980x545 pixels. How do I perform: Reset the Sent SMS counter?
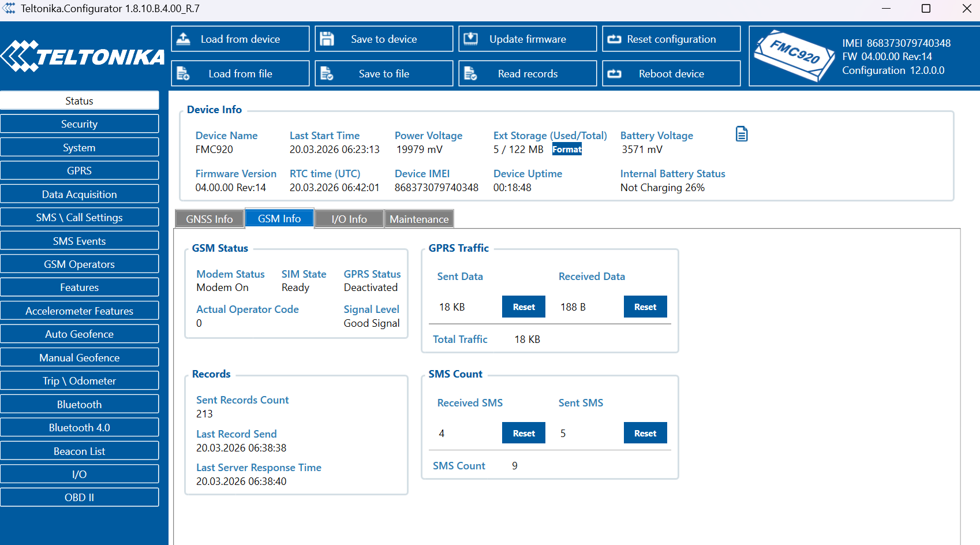tap(645, 433)
